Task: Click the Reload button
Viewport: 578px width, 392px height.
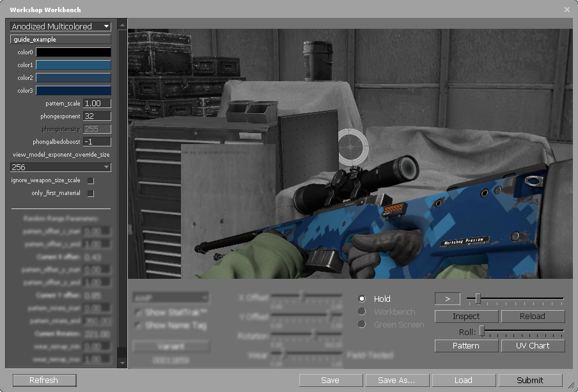Action: tap(533, 317)
